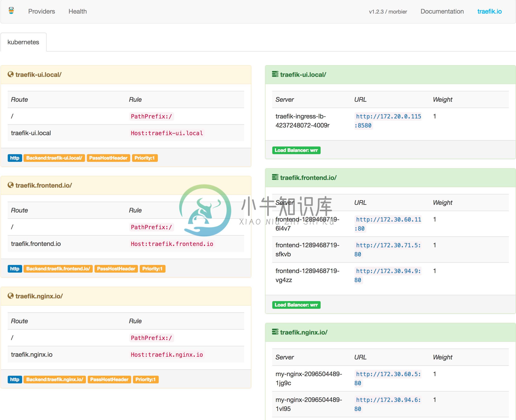Click Server column header in traefik.nginx.io backend

tap(285, 357)
